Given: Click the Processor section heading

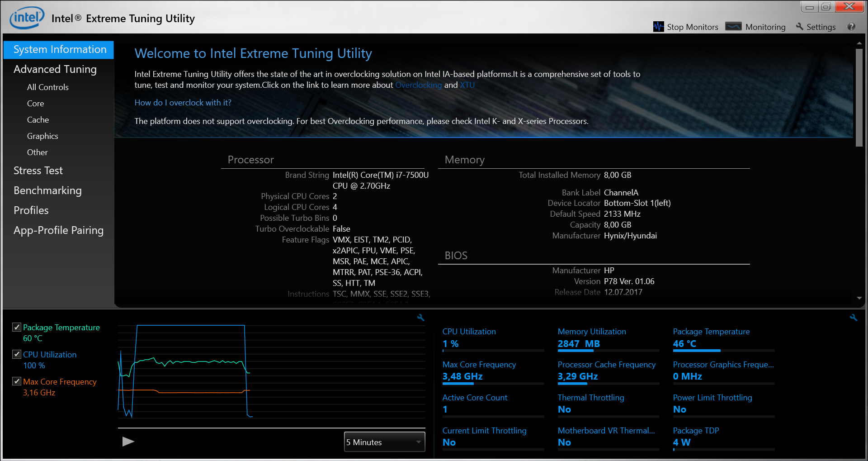Looking at the screenshot, I should click(x=250, y=160).
